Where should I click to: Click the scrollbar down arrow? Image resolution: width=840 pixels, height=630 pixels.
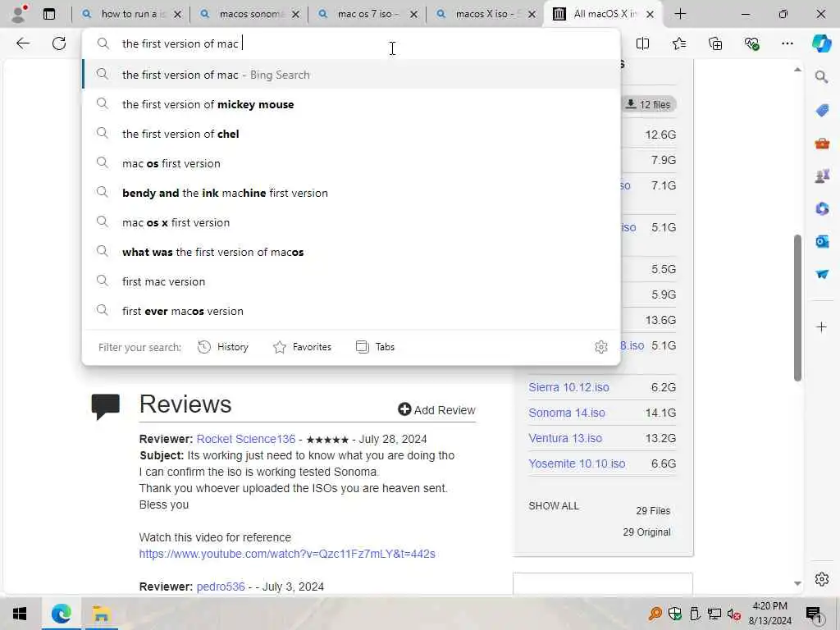click(x=797, y=583)
